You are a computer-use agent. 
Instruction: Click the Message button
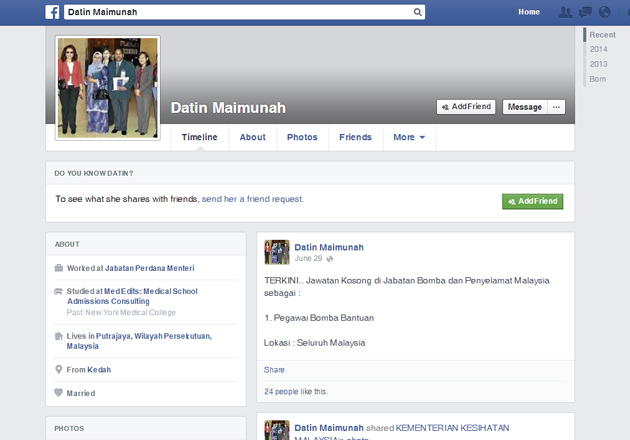(x=525, y=107)
